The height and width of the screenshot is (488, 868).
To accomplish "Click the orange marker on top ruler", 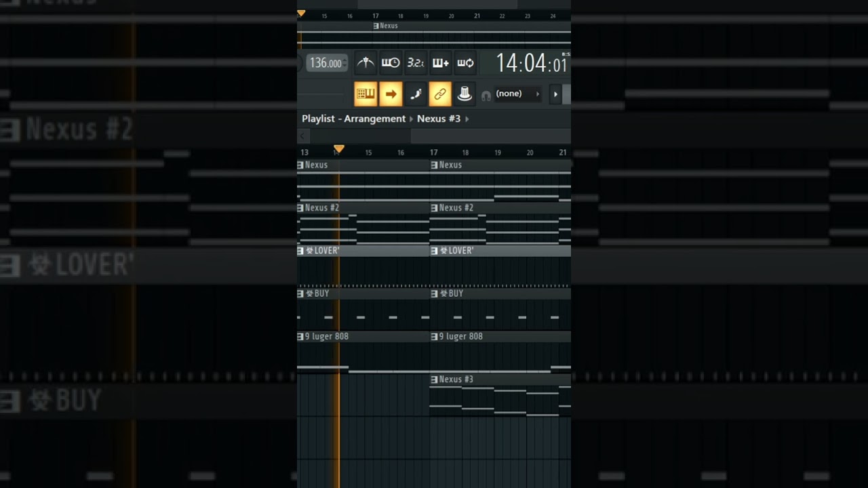I will 301,13.
